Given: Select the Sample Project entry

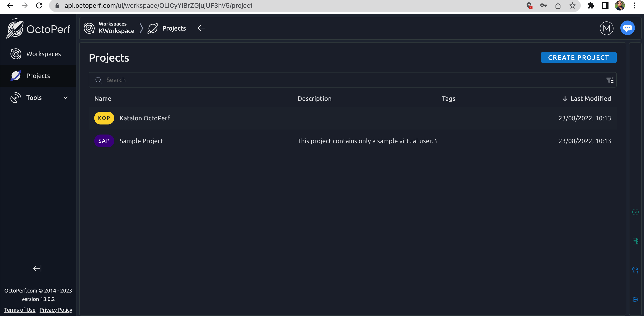Looking at the screenshot, I should 141,141.
